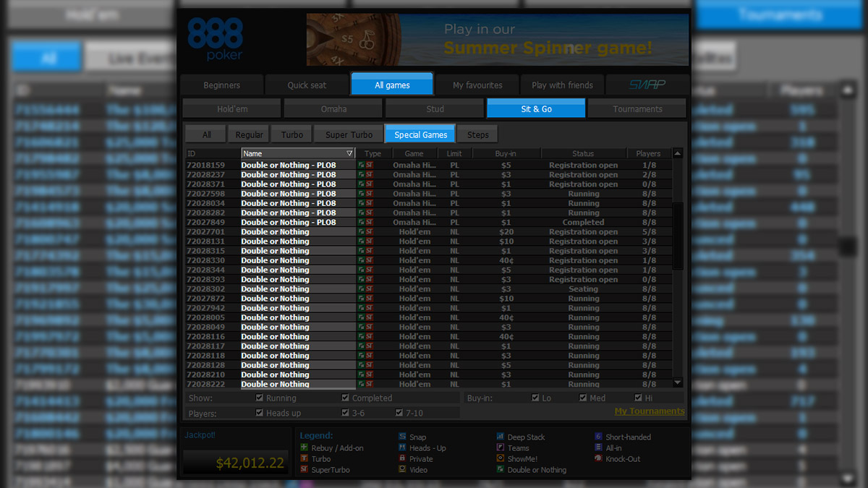Disable the Heads up players filter

(x=260, y=413)
